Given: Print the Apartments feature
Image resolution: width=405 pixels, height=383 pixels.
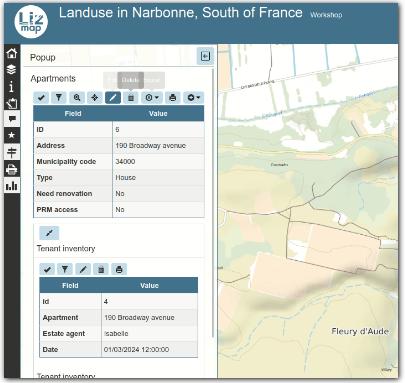Looking at the screenshot, I should tap(173, 98).
